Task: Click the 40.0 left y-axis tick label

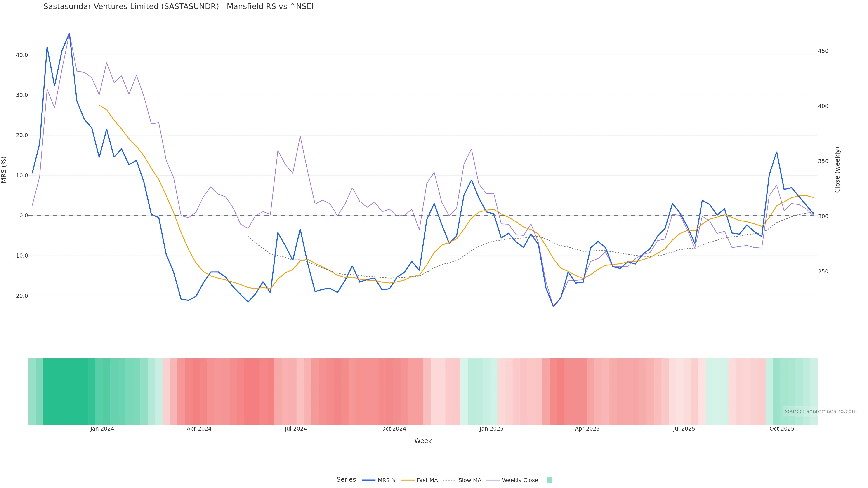Action: (22, 55)
